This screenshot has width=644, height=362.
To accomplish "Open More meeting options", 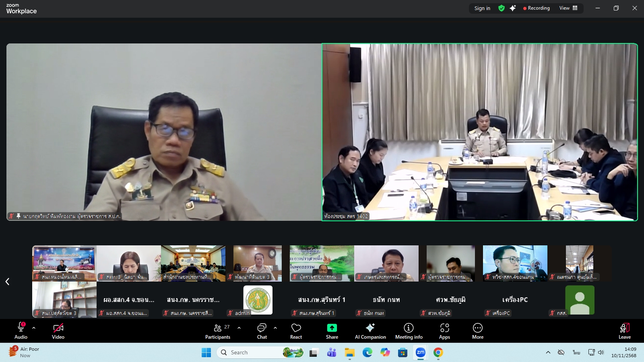I will click(477, 331).
